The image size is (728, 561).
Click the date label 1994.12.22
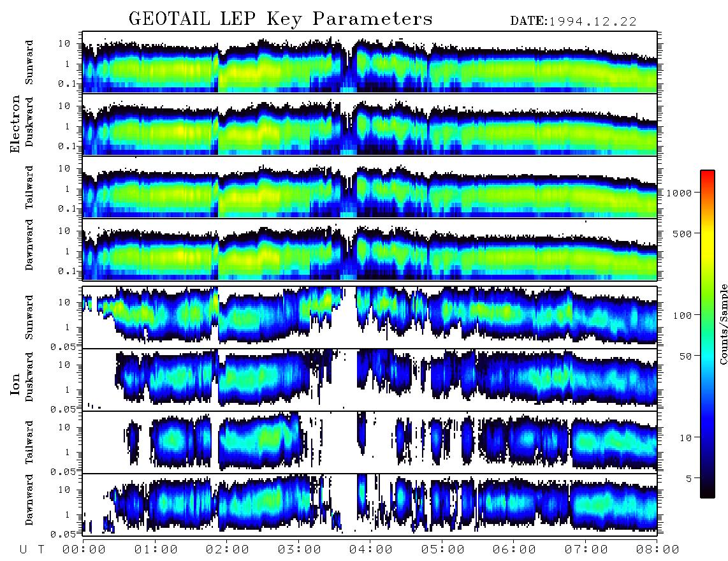click(592, 22)
